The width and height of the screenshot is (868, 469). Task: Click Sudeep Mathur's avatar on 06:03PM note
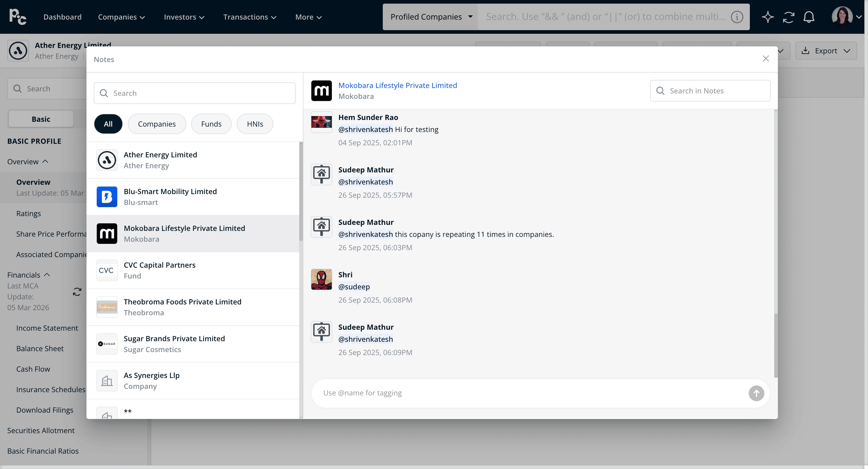point(321,227)
